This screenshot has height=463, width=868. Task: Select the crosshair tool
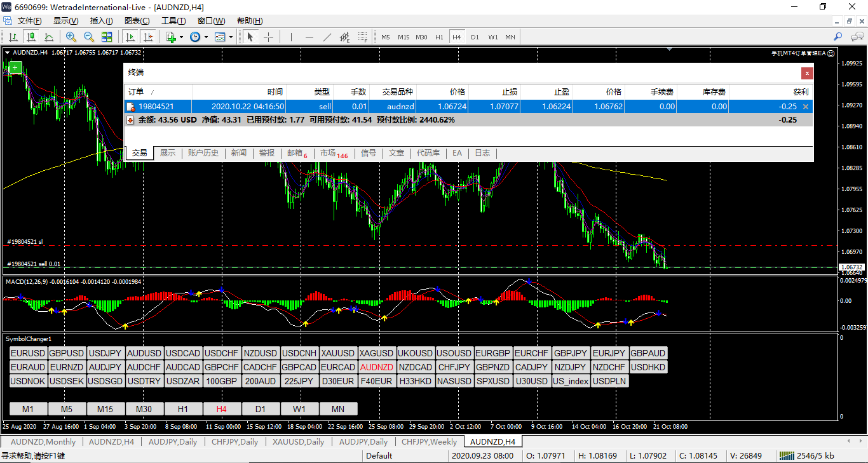[x=268, y=37]
